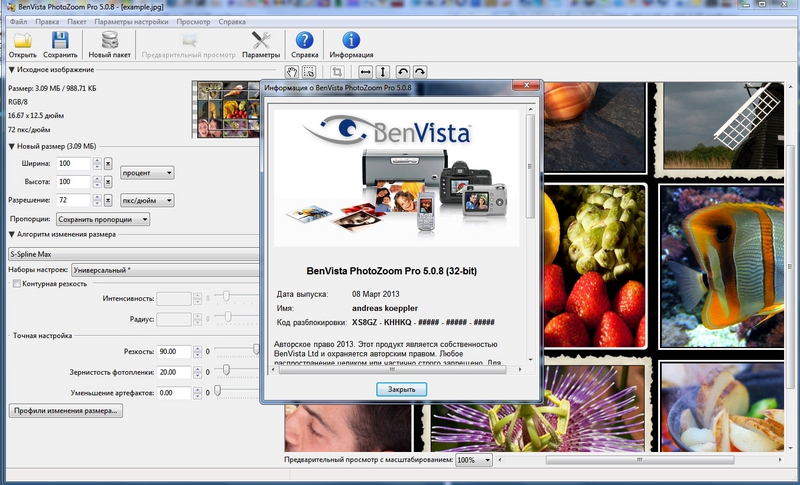Click the calculator icon beside Разрешение
The image size is (800, 485).
108,200
